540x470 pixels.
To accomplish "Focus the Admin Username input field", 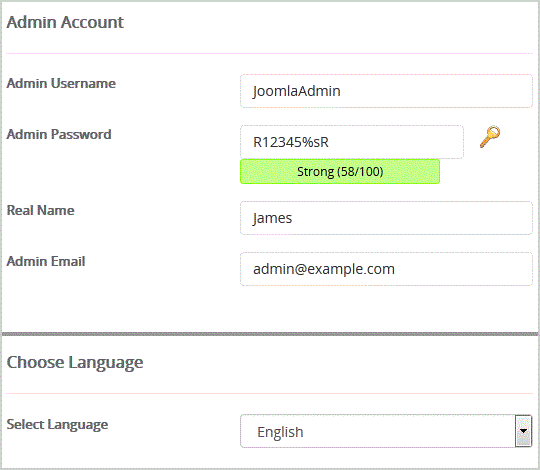I will pos(386,91).
